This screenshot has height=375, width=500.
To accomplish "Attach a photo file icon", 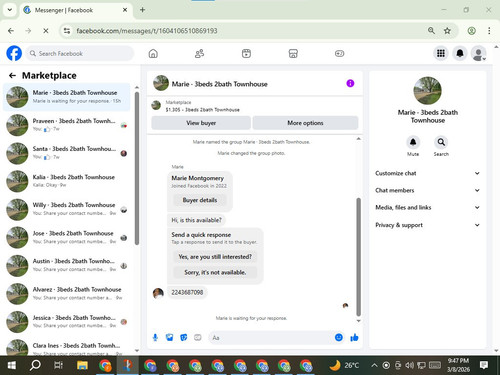I will (x=170, y=338).
